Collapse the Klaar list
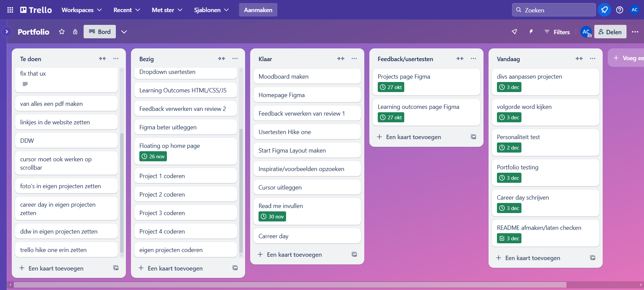The image size is (644, 290). tap(340, 58)
